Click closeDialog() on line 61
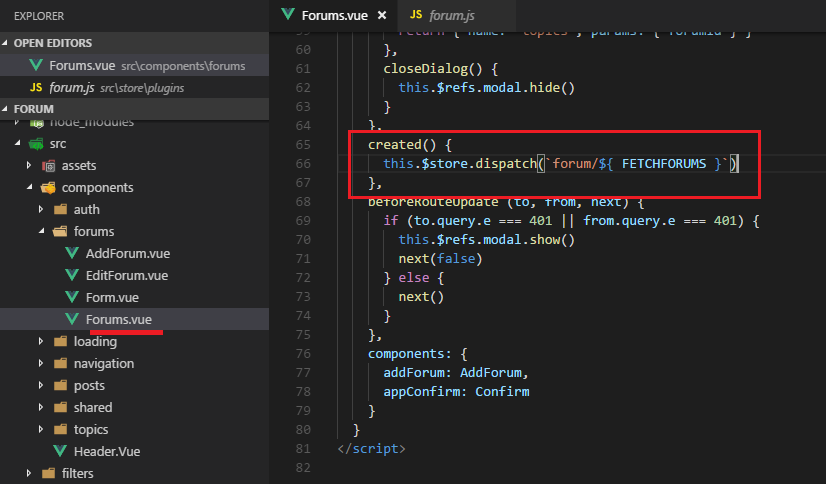This screenshot has width=826, height=484. [x=433, y=69]
